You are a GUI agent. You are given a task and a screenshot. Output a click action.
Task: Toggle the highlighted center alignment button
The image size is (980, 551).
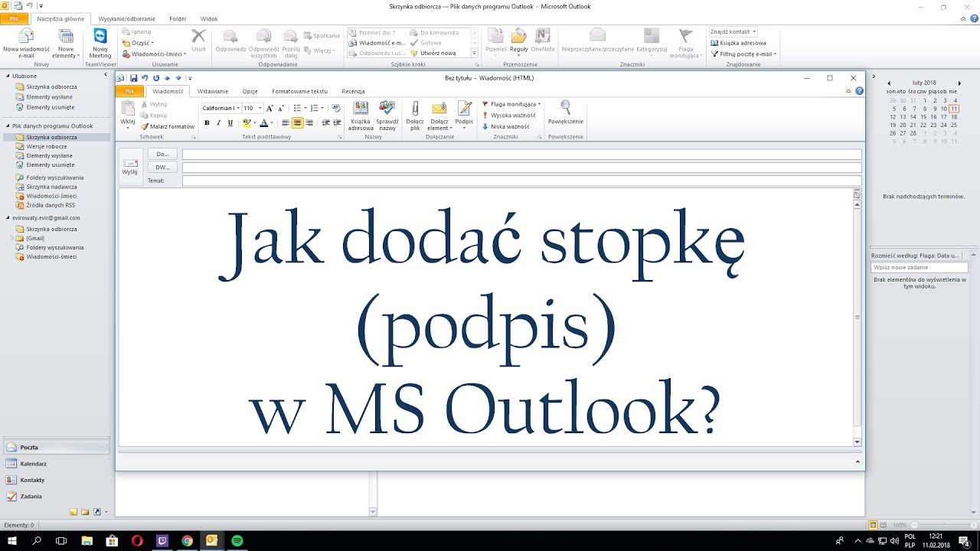click(x=297, y=122)
